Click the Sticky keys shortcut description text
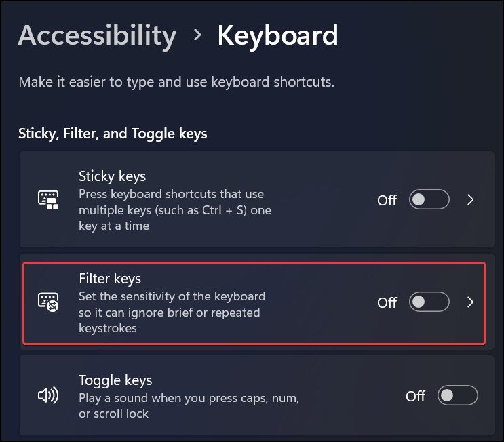 click(x=174, y=210)
